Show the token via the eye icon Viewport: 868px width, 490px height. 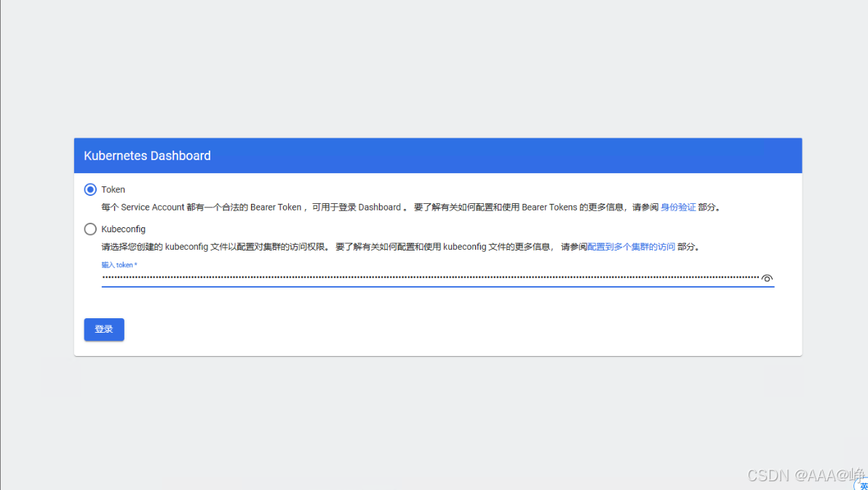pos(767,278)
